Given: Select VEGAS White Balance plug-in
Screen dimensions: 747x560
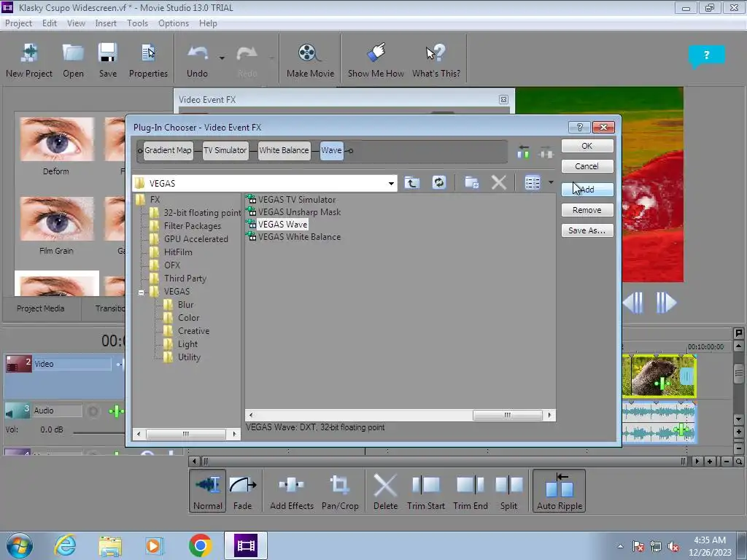Looking at the screenshot, I should point(299,237).
